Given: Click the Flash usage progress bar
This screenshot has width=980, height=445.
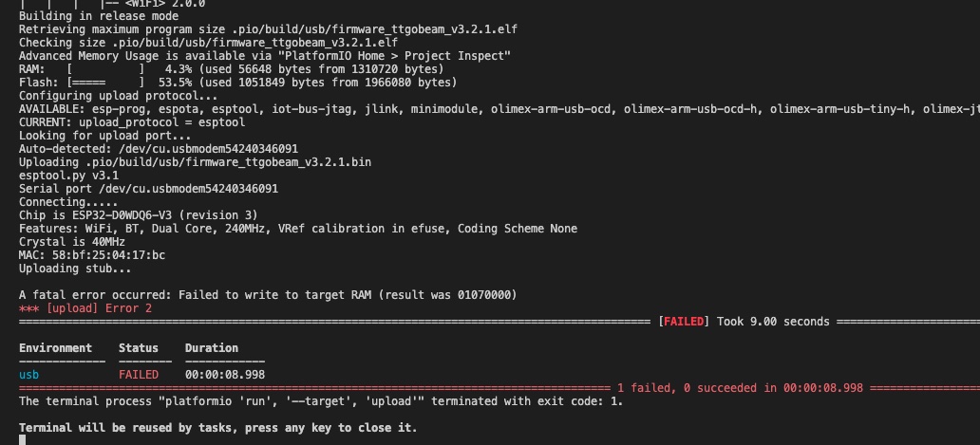Looking at the screenshot, I should 106,83.
